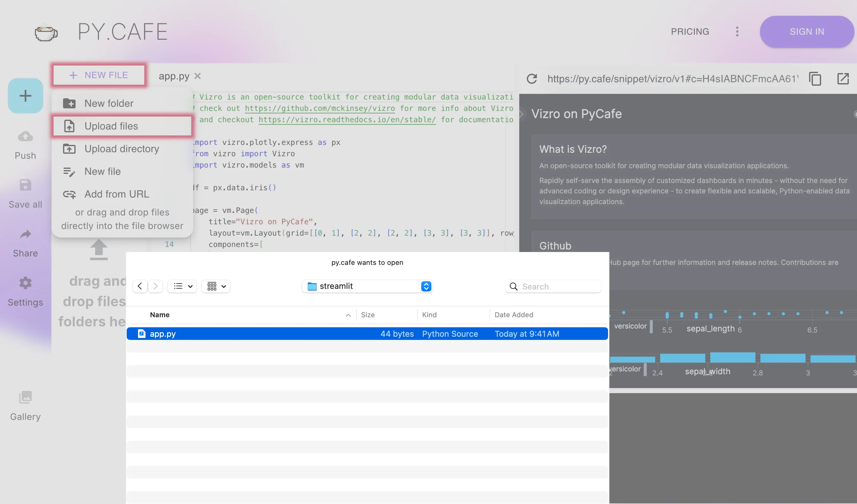Click the Save all disk icon

pos(26,185)
